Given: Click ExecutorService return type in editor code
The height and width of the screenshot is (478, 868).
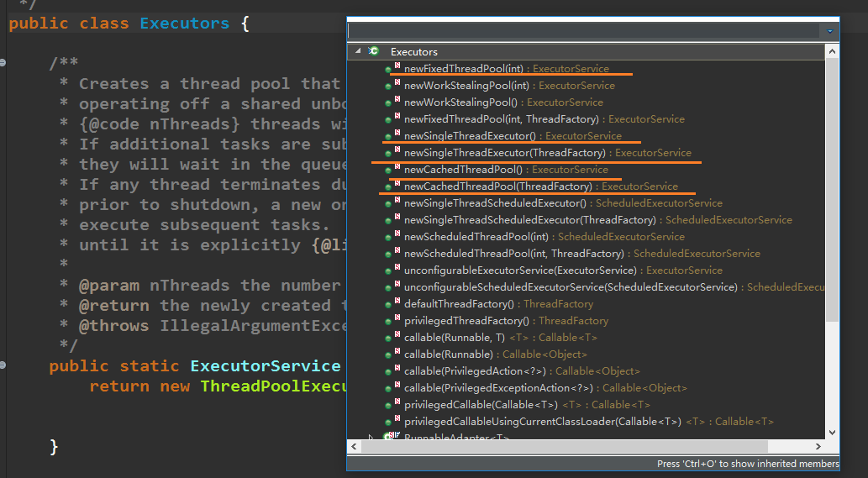Looking at the screenshot, I should [x=266, y=366].
